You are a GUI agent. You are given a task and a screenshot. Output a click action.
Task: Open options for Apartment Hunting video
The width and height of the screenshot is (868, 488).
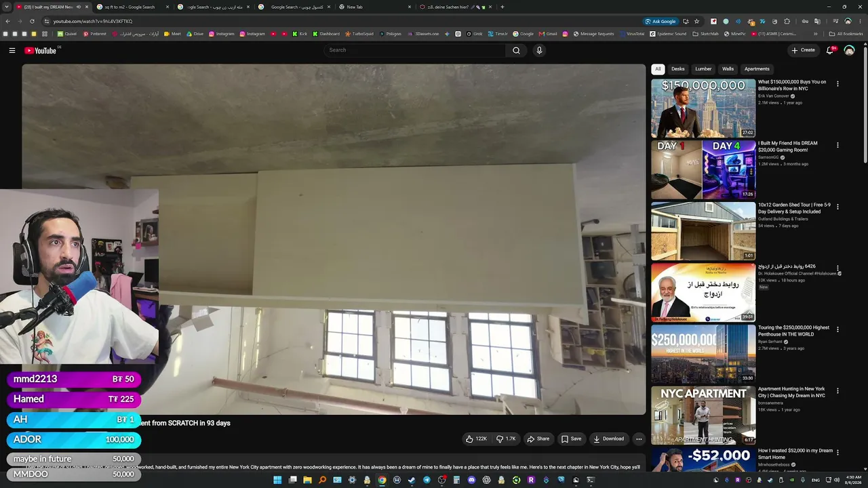[837, 391]
